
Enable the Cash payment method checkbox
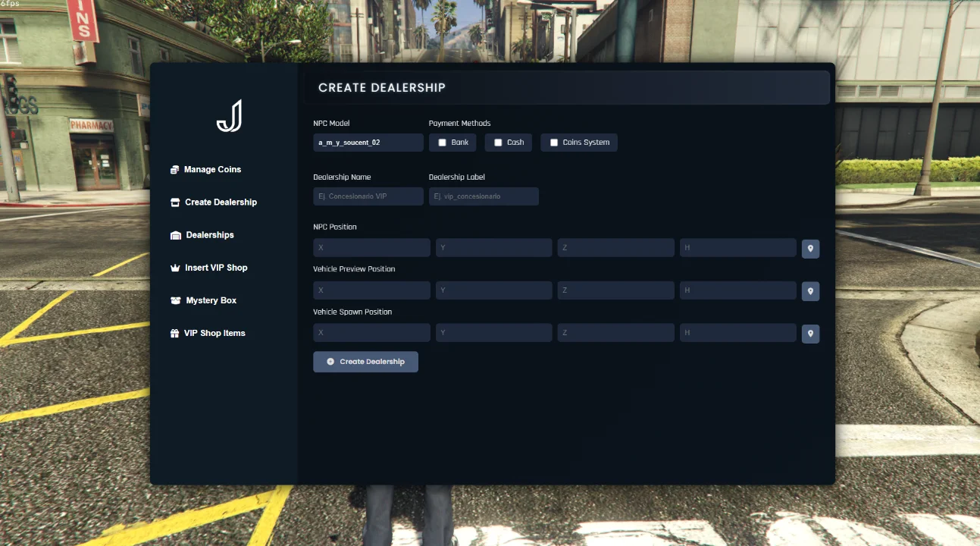click(498, 143)
